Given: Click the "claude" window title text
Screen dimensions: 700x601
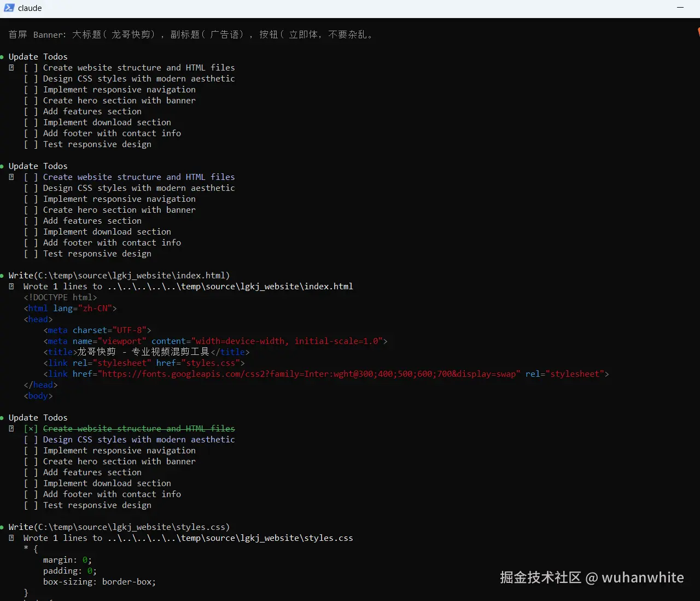Looking at the screenshot, I should 30,8.
